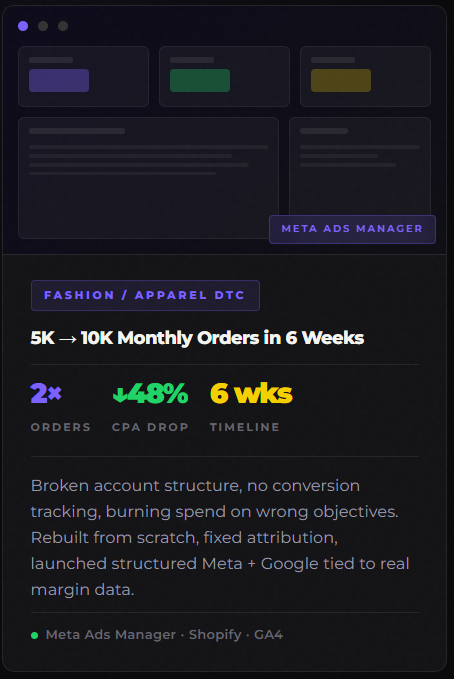Click the FASHION / APPAREL DTC tag
Screen dimensions: 454x679
(145, 295)
